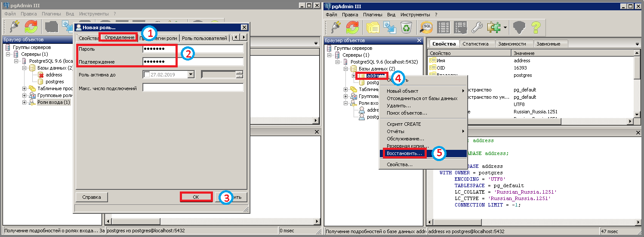Expand Роли входа (1) node in left window

coord(25,103)
